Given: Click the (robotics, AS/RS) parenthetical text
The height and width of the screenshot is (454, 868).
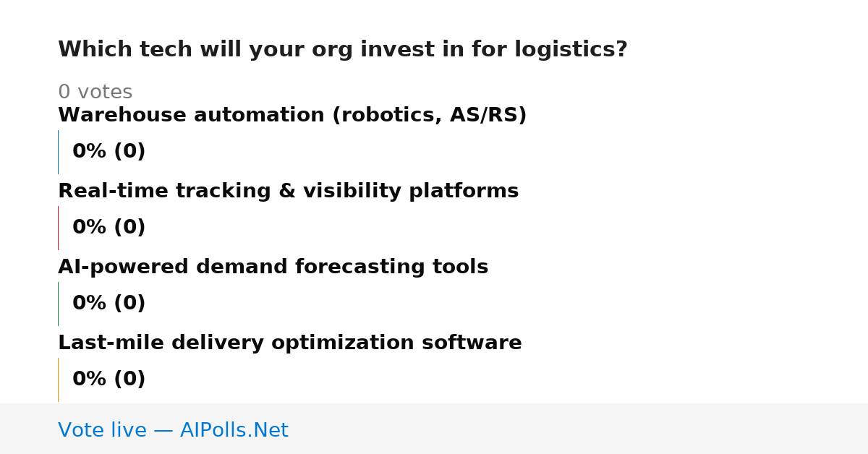Looking at the screenshot, I should [x=429, y=116].
